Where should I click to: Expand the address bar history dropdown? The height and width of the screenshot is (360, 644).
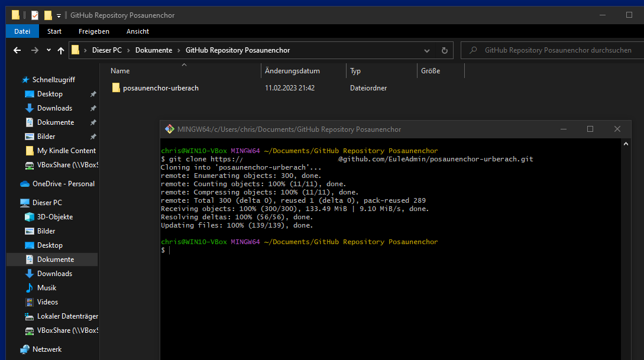click(427, 50)
